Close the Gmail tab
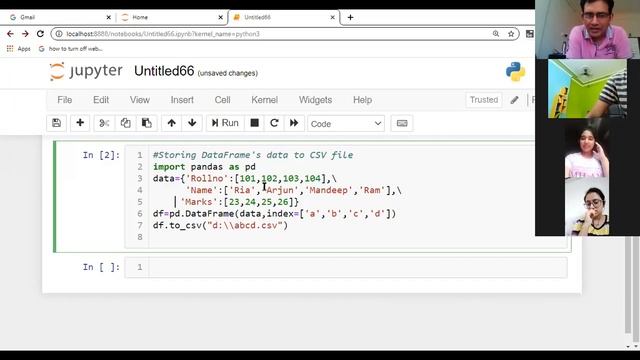Viewport: 640px width, 360px height. coord(109,17)
